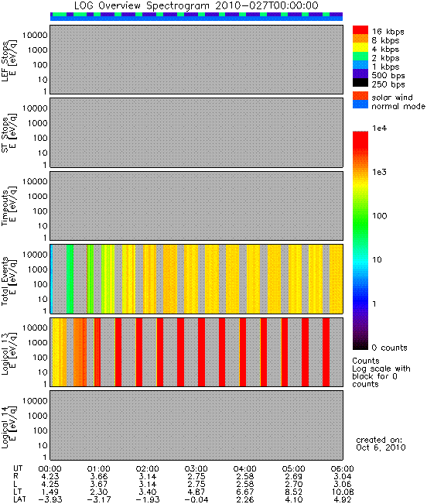Click the solar wind mode swatch
The image size is (427, 504).
click(x=360, y=96)
